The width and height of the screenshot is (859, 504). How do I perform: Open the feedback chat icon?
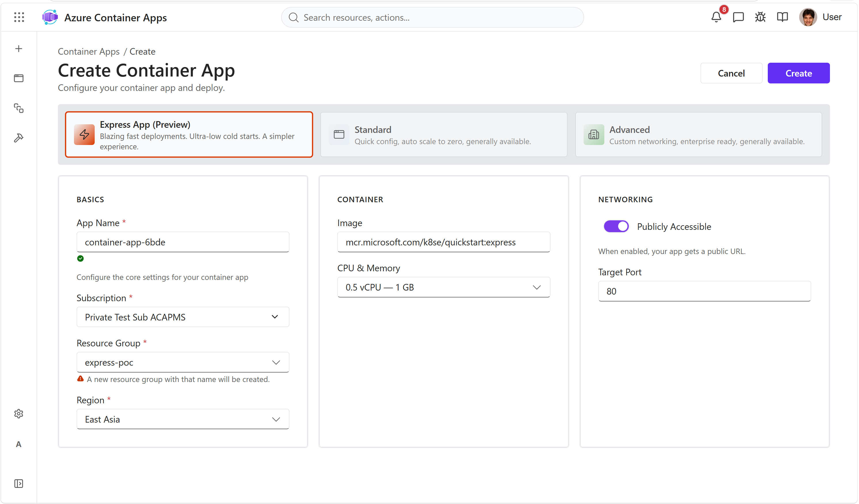(x=738, y=17)
